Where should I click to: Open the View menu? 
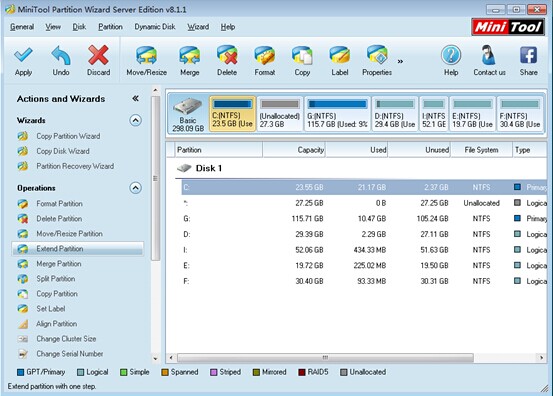coord(53,27)
